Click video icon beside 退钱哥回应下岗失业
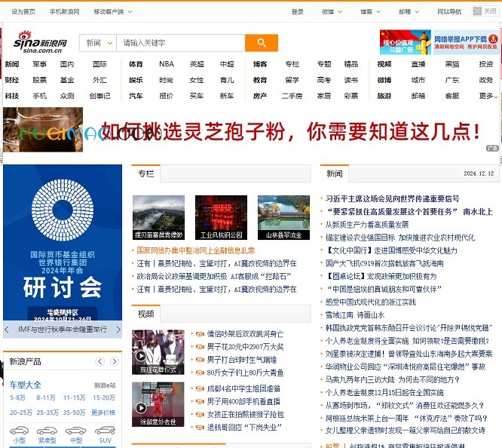This screenshot has height=448, width=502. 200,427
